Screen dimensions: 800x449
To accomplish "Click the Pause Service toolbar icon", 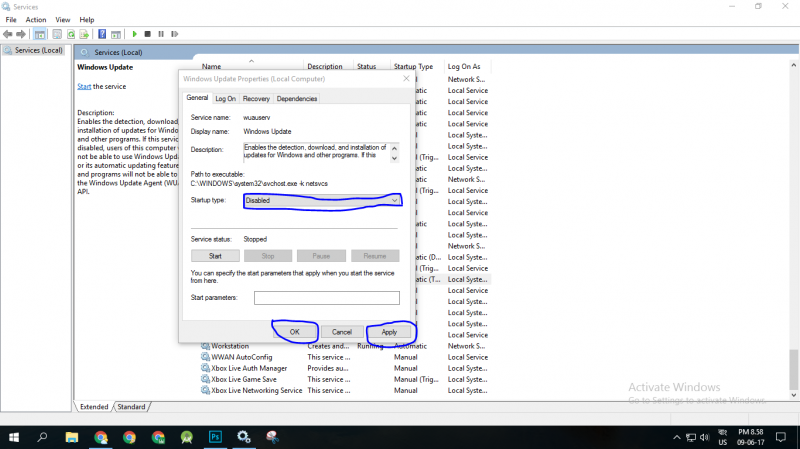I will (x=161, y=34).
